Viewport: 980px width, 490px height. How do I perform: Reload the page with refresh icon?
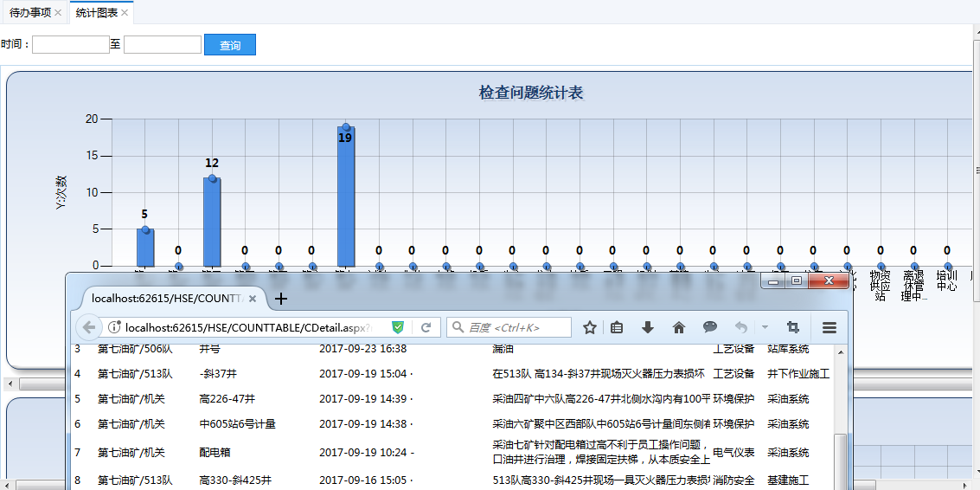[426, 327]
